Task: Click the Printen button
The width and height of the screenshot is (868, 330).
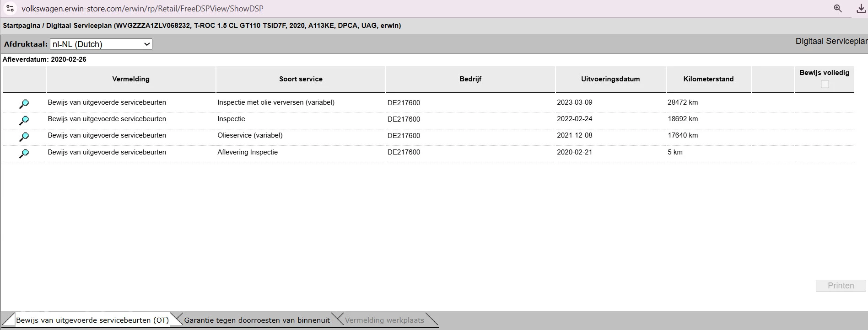Action: [x=841, y=286]
